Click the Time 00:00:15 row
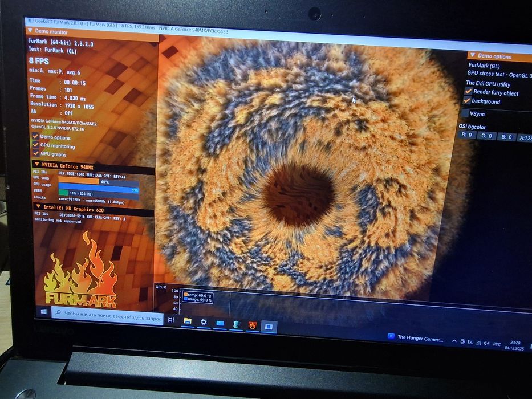The height and width of the screenshot is (399, 532). tap(58, 82)
